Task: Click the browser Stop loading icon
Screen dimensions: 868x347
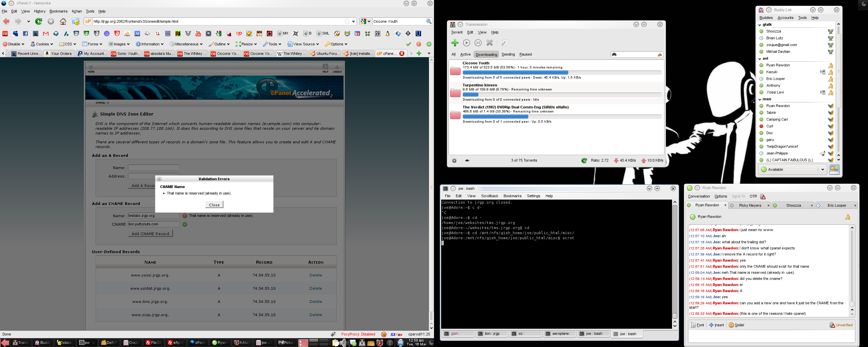Action: pyautogui.click(x=51, y=21)
